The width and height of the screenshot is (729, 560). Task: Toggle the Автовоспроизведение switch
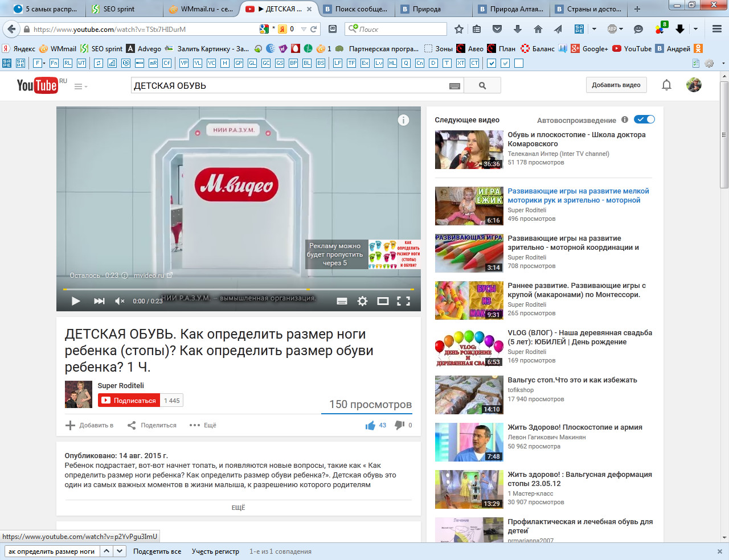[x=645, y=120]
